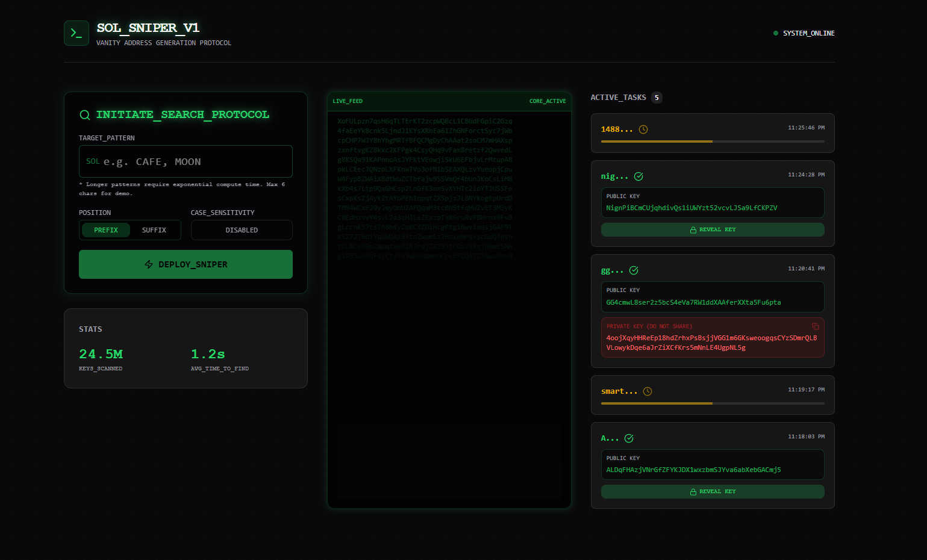The height and width of the screenshot is (560, 927).
Task: Click the timestamp 11:20:41 PM
Action: point(806,269)
